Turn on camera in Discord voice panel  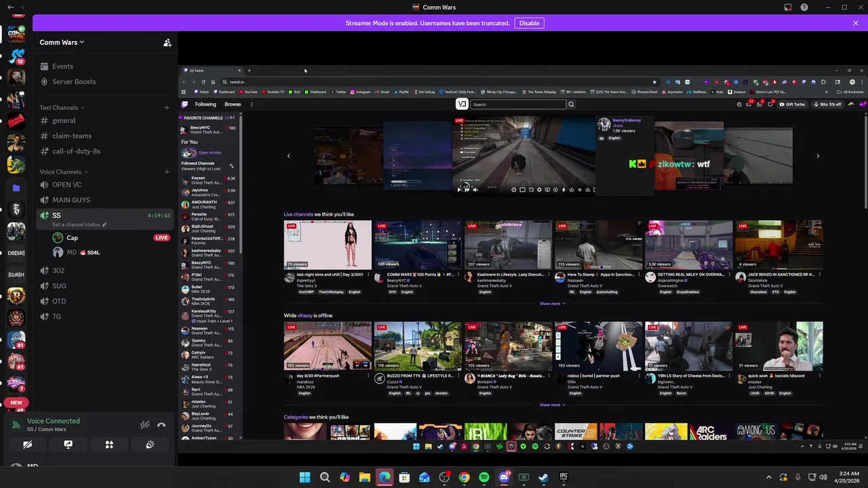(x=27, y=445)
